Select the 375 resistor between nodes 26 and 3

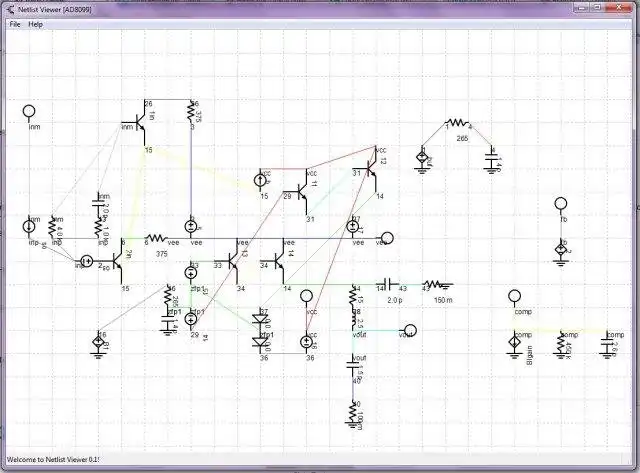click(x=191, y=113)
